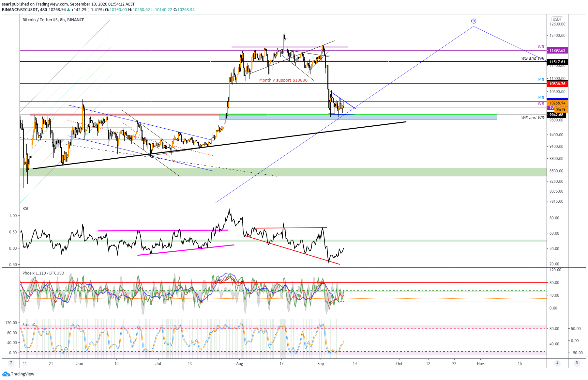Select the WR label beside 11892.63

tap(541, 47)
